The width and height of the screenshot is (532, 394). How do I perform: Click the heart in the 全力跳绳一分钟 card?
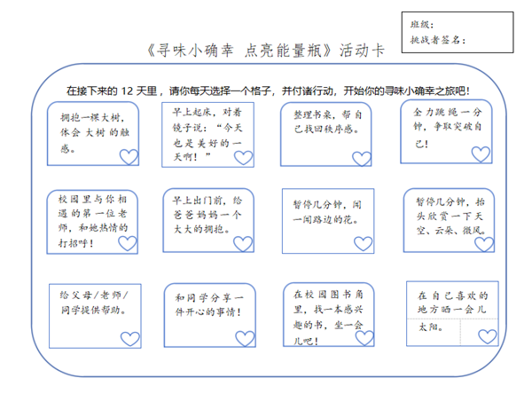[481, 154]
